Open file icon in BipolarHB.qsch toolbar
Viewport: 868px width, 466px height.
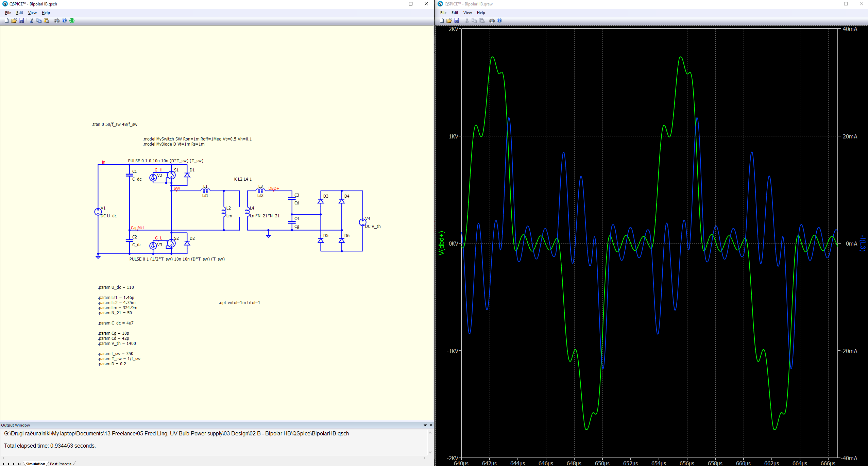point(14,21)
